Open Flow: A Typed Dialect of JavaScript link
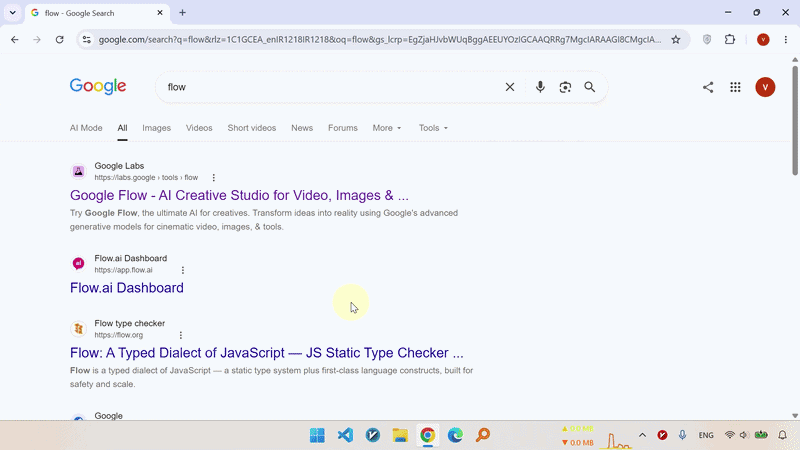Image resolution: width=800 pixels, height=450 pixels. (267, 353)
